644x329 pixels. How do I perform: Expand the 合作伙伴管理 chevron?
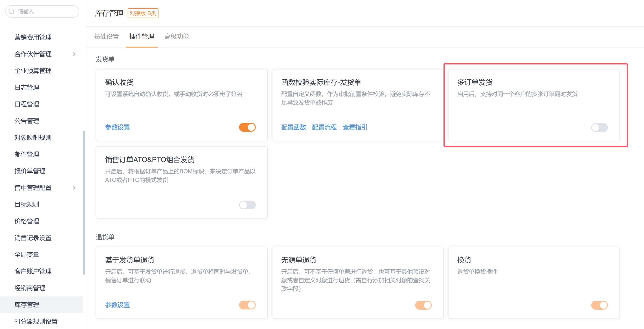point(74,54)
